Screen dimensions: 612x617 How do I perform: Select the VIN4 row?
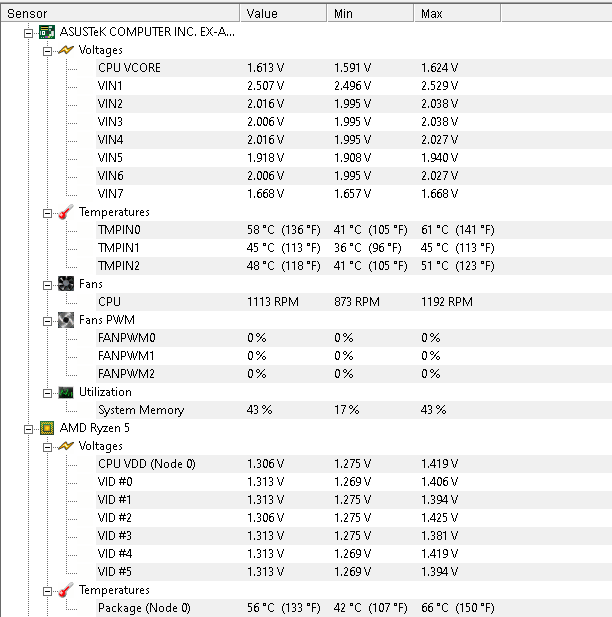[353, 140]
